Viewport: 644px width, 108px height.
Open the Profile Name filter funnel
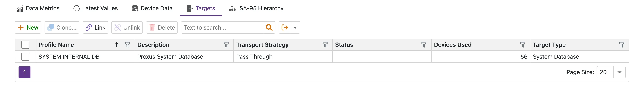coord(127,45)
